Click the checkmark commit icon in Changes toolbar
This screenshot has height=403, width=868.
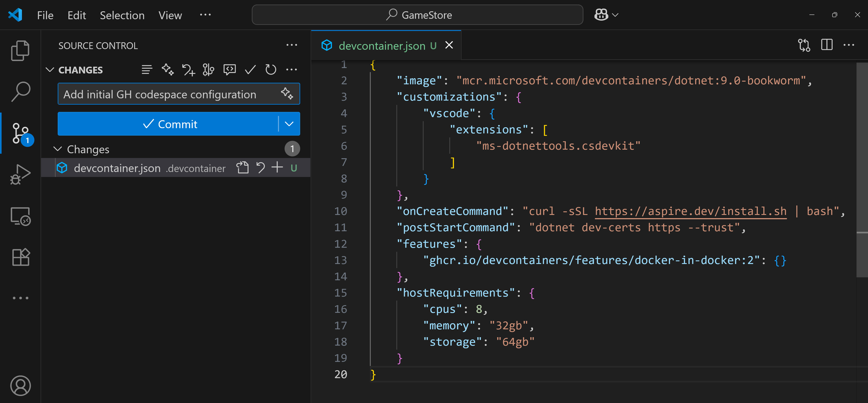pyautogui.click(x=250, y=70)
